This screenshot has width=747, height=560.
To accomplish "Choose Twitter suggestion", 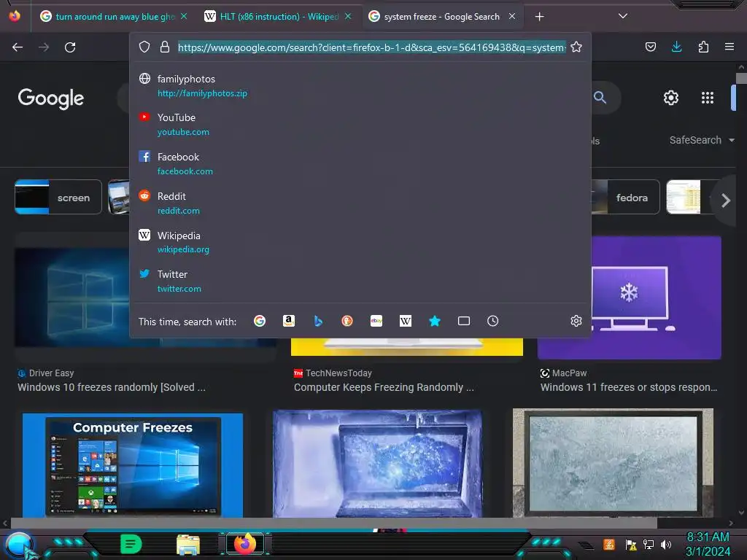I will (360, 281).
